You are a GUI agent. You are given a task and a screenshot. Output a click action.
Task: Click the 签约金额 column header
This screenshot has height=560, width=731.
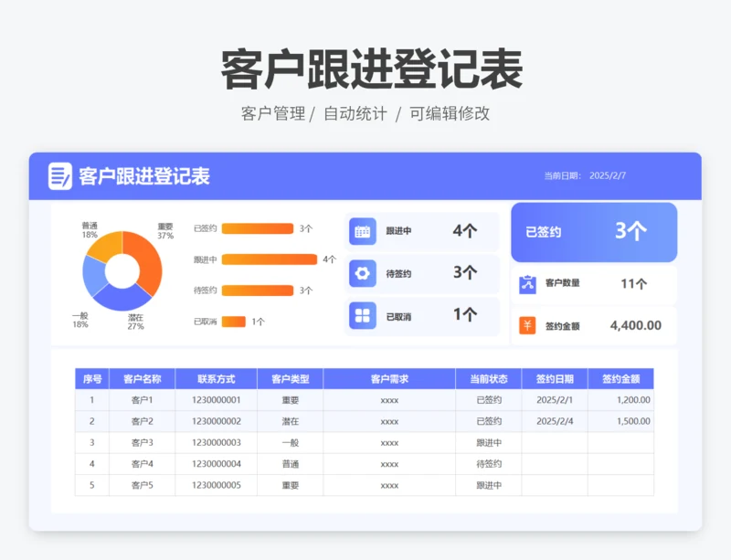click(621, 378)
